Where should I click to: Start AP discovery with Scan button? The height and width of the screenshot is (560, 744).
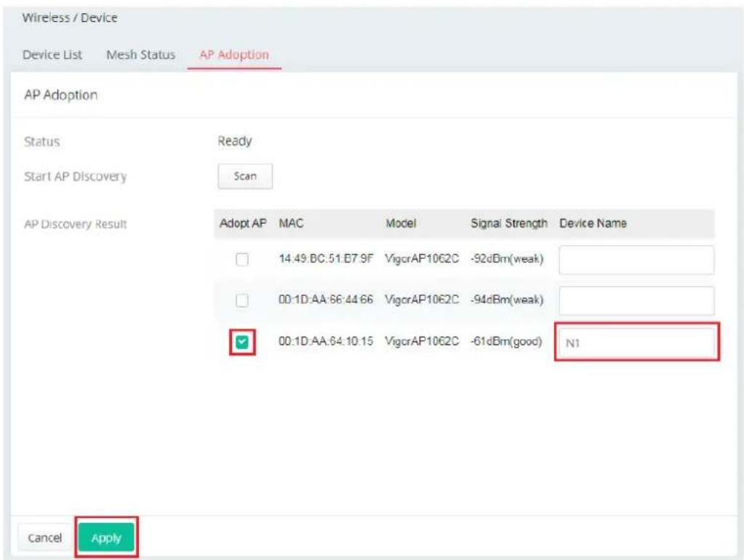(245, 176)
